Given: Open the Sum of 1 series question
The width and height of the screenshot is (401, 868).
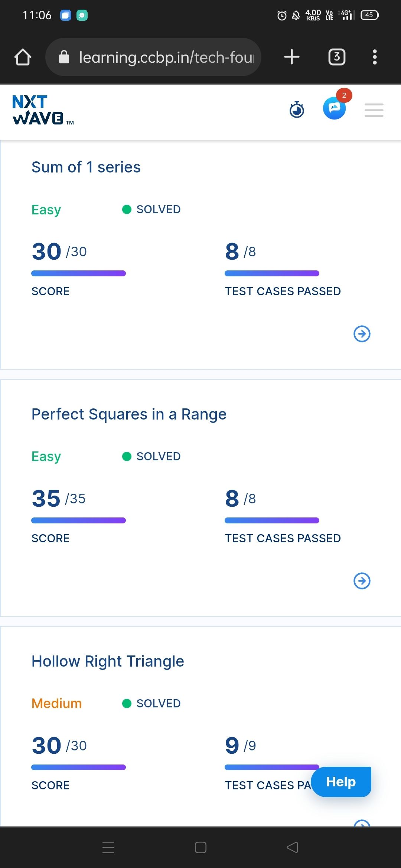Looking at the screenshot, I should [86, 167].
